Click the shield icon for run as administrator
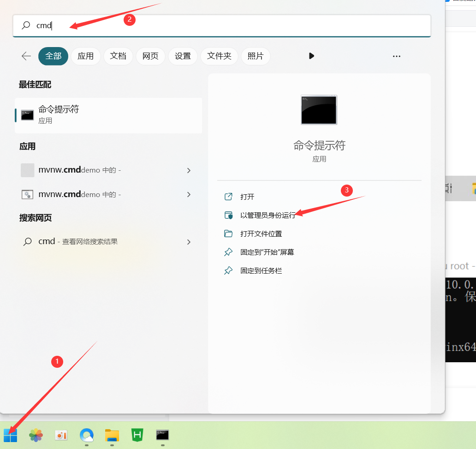This screenshot has height=449, width=476. 228,215
